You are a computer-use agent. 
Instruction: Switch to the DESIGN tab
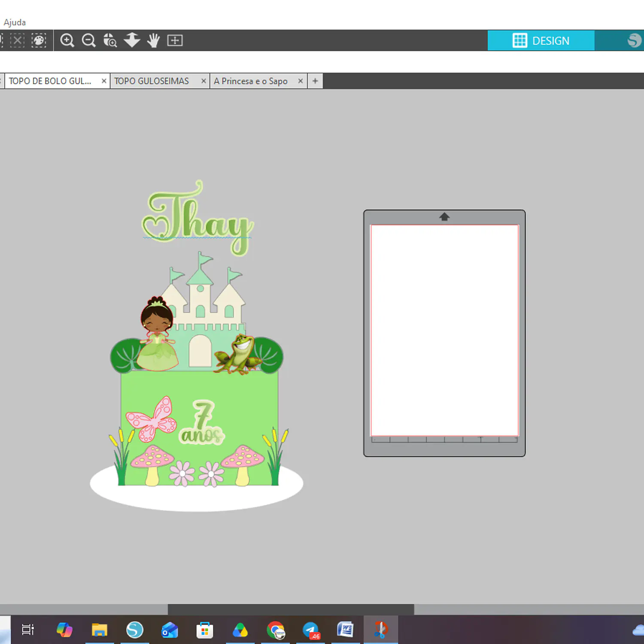(541, 40)
